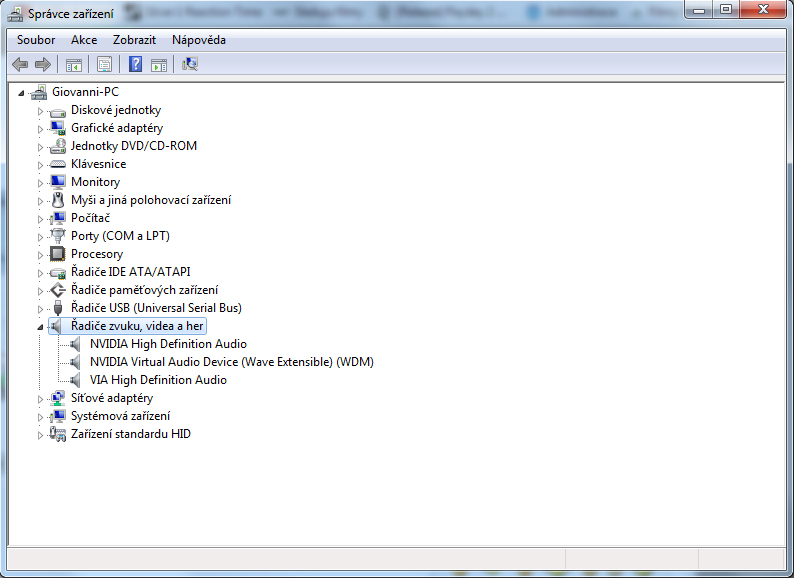
Task: Select the Počítač label
Action: [x=90, y=218]
